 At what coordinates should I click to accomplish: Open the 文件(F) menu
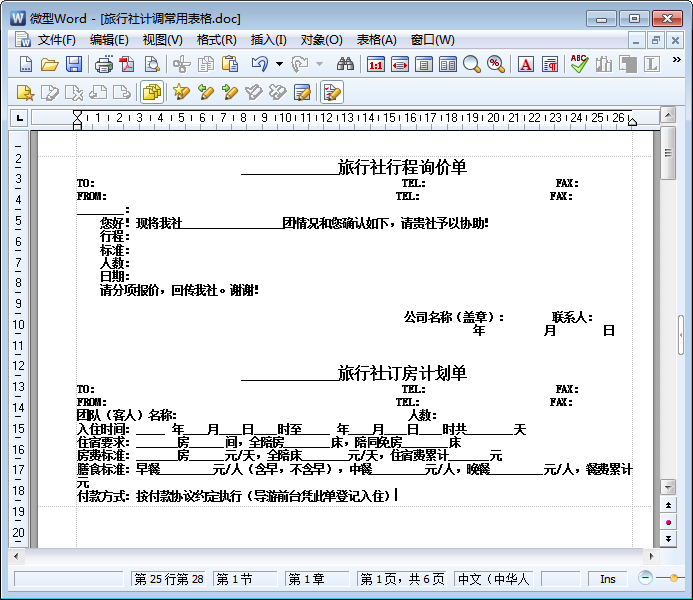[x=57, y=40]
